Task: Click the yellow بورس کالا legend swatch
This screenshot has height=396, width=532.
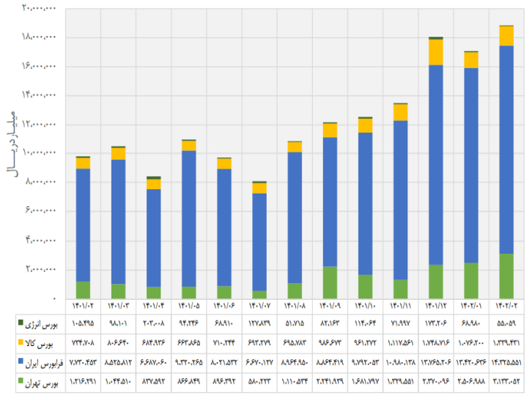Action: point(20,342)
